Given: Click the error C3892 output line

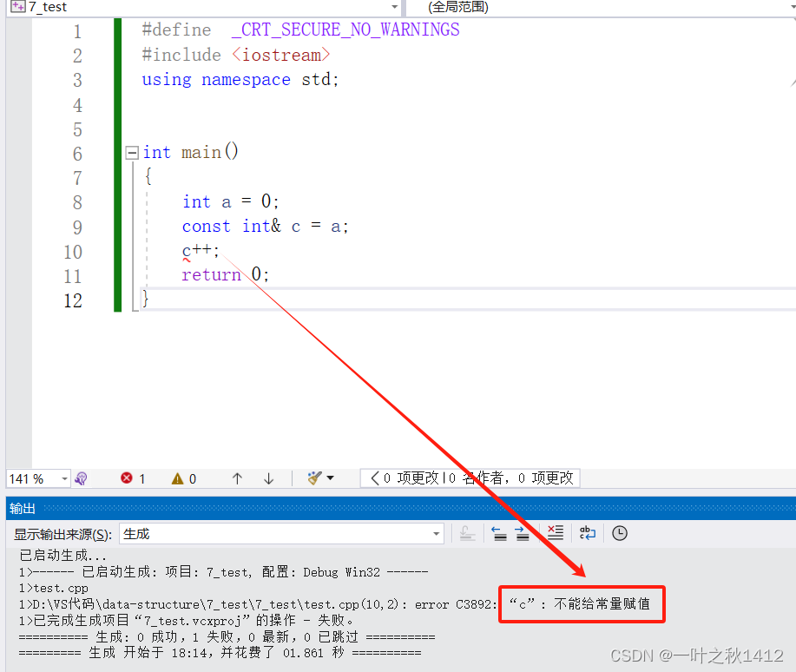Looking at the screenshot, I should tap(334, 604).
